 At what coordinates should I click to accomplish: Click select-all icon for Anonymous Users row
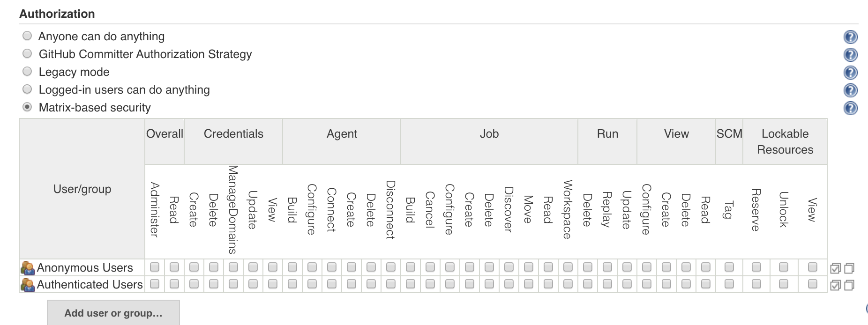835,268
